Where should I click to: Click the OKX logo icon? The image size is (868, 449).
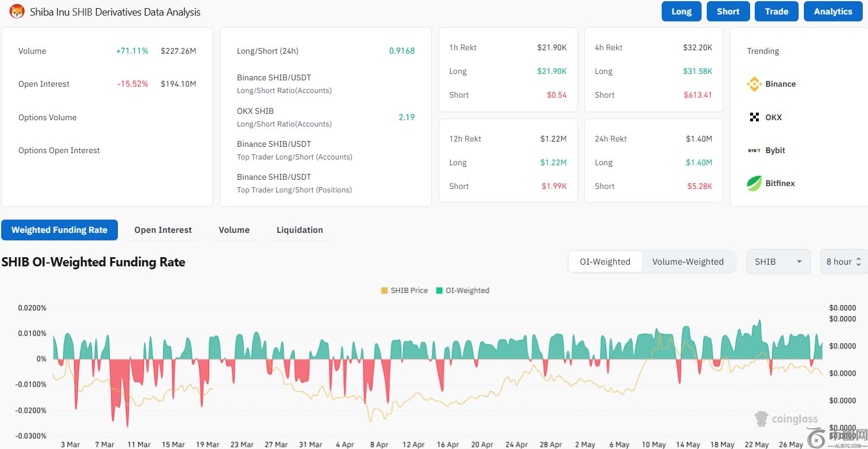click(754, 117)
